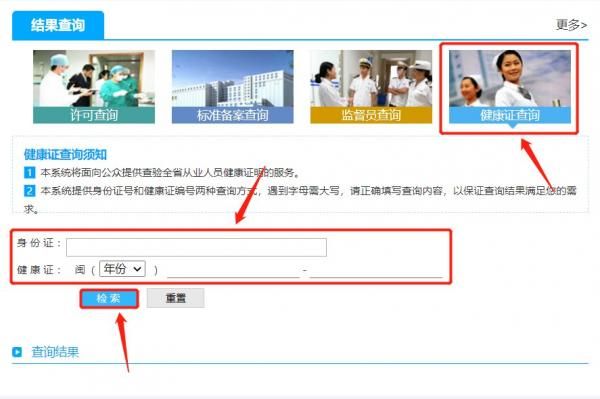Screen dimensions: 600x399
Task: Expand the 年份 year dropdown
Action: point(122,269)
